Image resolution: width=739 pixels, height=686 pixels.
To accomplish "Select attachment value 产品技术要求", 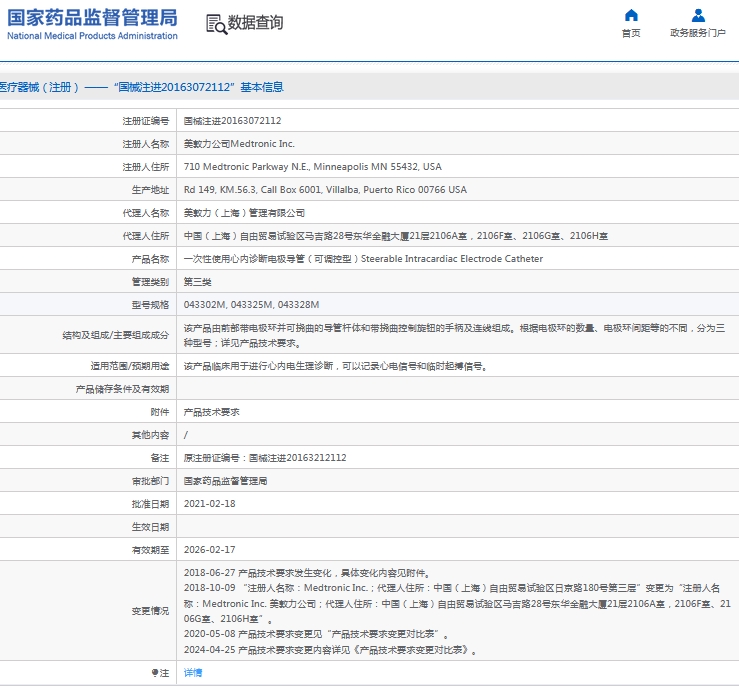I will point(211,412).
